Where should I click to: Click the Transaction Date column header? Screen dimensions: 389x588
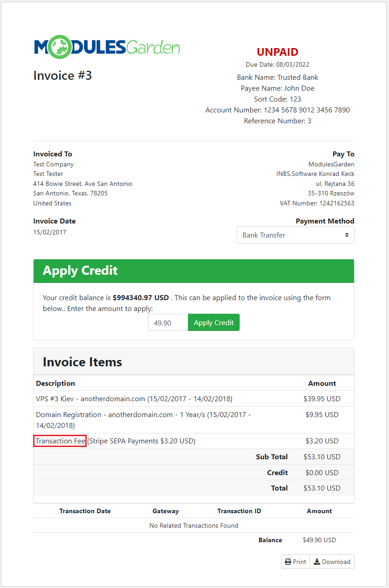click(x=85, y=511)
